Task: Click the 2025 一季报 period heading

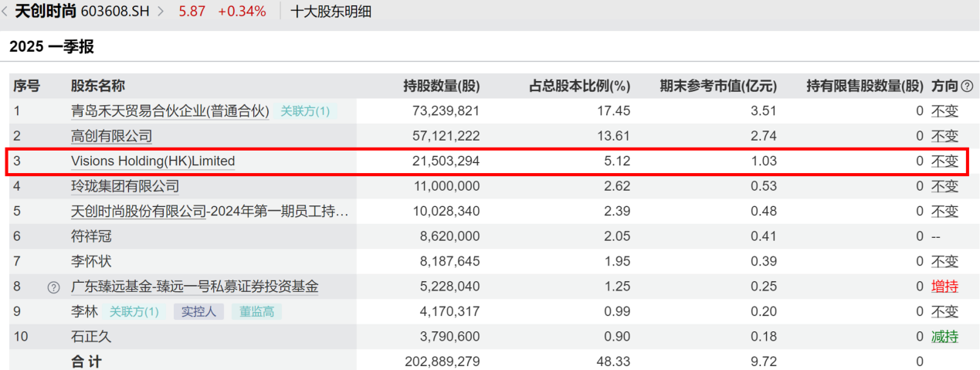Action: coord(52,46)
